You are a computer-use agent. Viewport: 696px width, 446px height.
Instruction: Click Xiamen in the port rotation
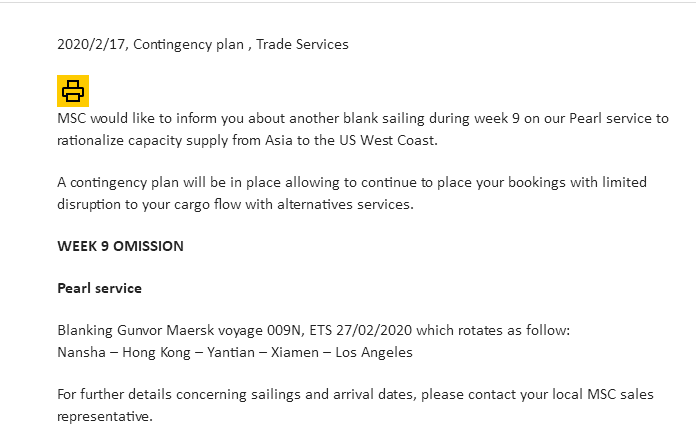[x=295, y=352]
